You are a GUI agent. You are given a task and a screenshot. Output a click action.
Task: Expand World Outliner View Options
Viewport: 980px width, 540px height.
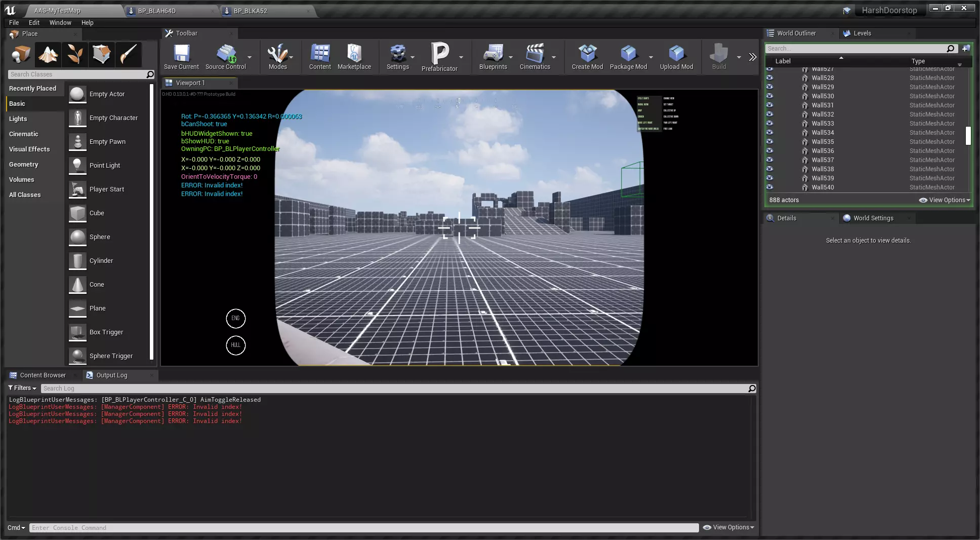945,200
